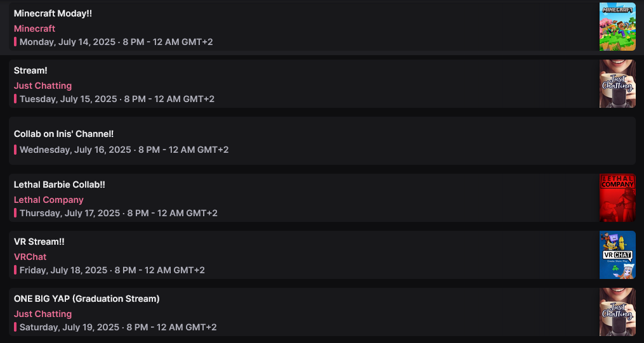Open Just Chatting link under Stream!
This screenshot has height=343, width=644.
click(x=43, y=86)
